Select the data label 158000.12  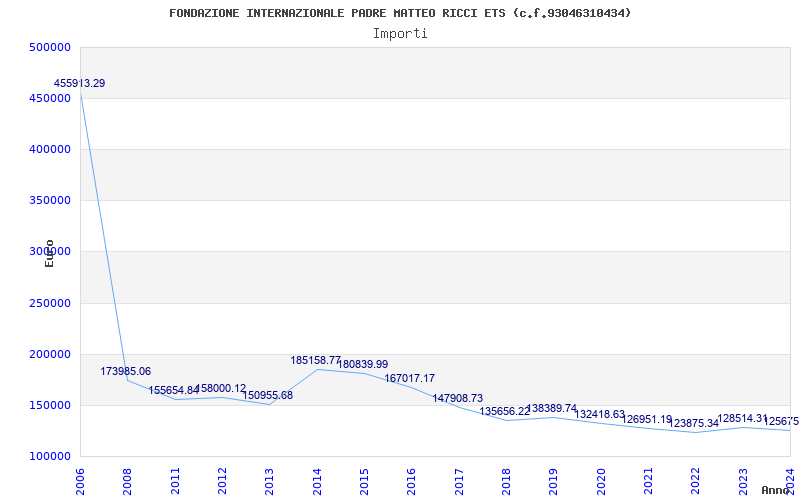[220, 388]
